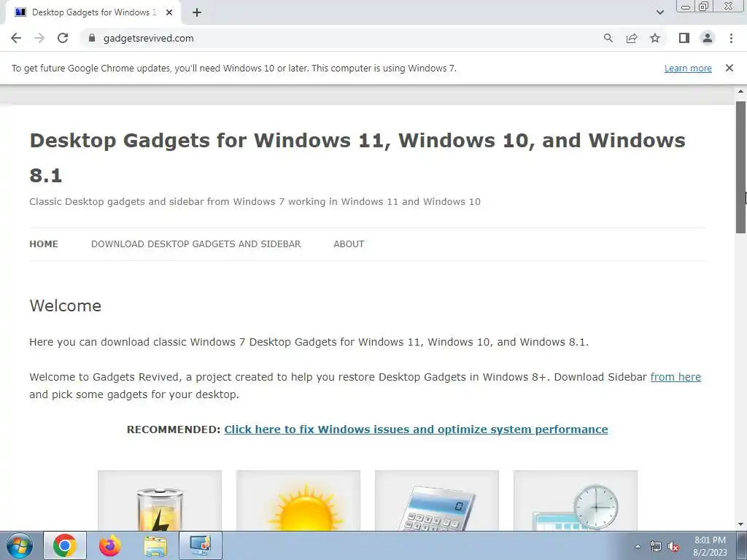The height and width of the screenshot is (560, 747).
Task: Open the calculator gadget thumbnail
Action: 437,501
